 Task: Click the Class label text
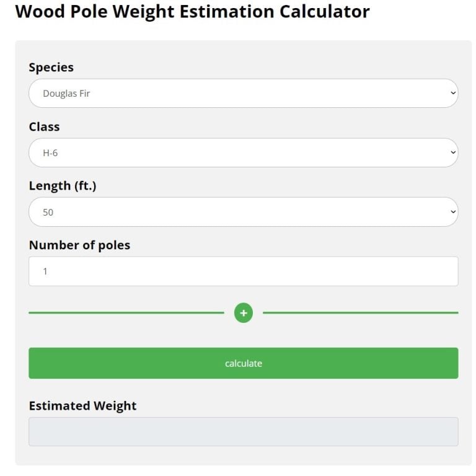pyautogui.click(x=44, y=126)
